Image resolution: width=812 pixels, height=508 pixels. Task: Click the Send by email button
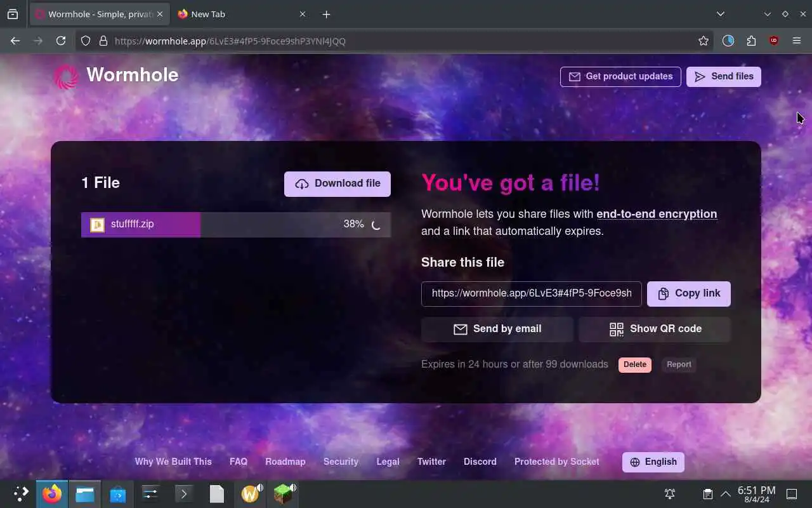point(497,329)
